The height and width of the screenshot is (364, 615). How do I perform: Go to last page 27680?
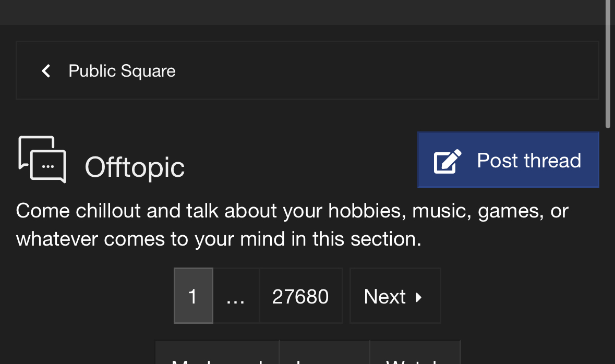tap(300, 296)
